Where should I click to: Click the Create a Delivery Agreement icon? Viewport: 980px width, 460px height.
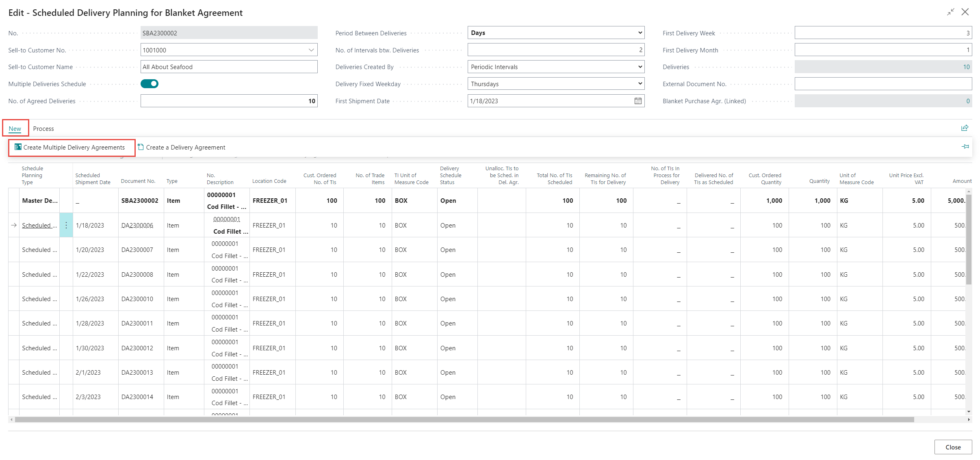tap(141, 147)
